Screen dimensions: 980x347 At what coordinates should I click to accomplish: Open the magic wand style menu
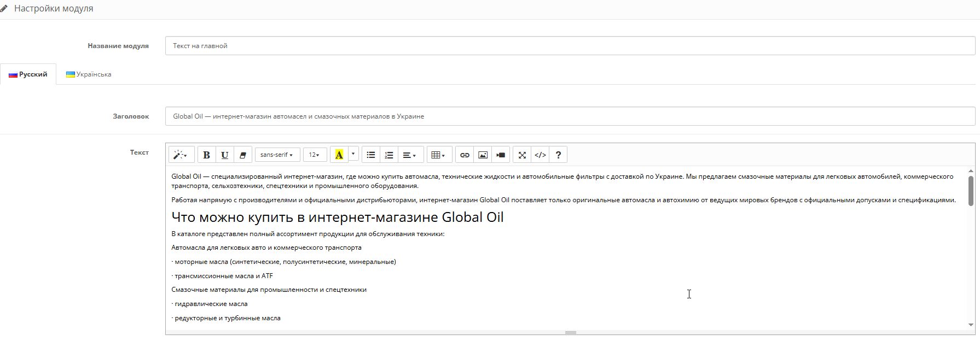(181, 155)
